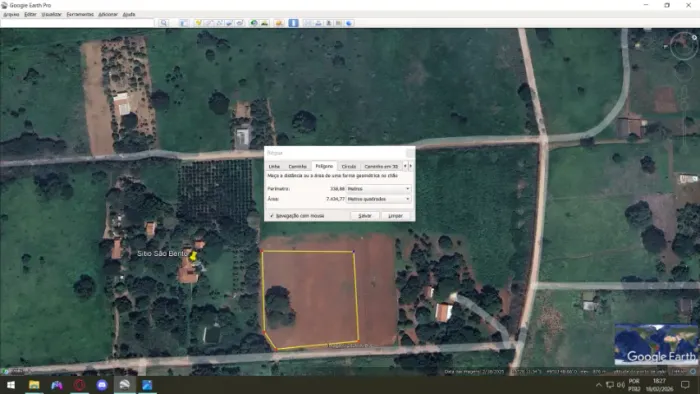Click the Limpar button

tap(396, 216)
